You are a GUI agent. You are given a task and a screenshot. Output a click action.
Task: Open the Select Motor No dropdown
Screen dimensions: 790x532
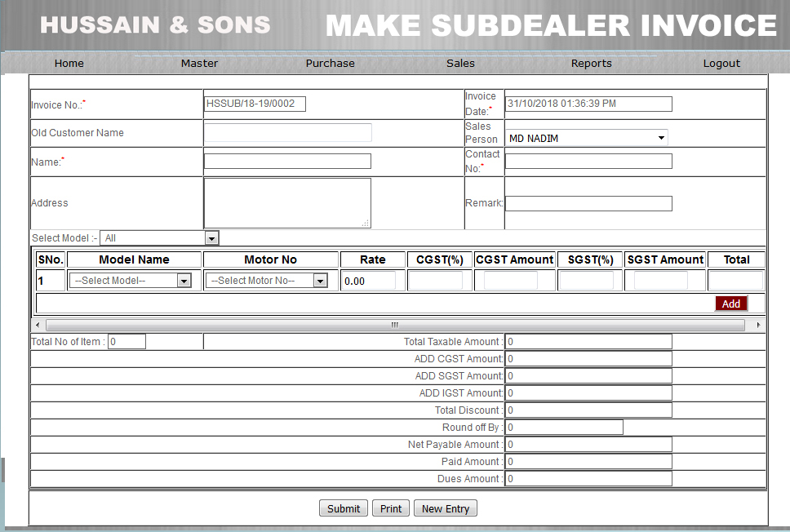click(267, 281)
